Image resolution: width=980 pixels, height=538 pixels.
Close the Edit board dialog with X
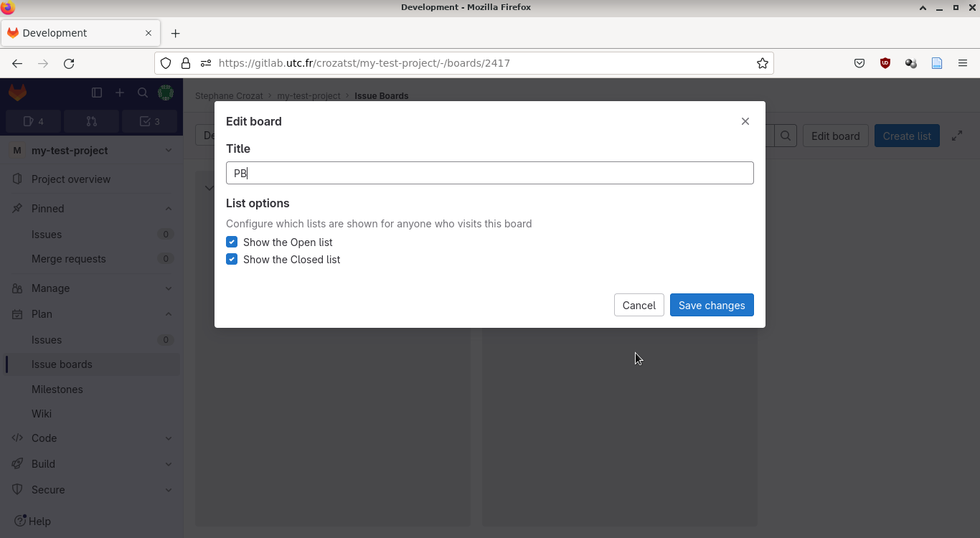point(745,121)
